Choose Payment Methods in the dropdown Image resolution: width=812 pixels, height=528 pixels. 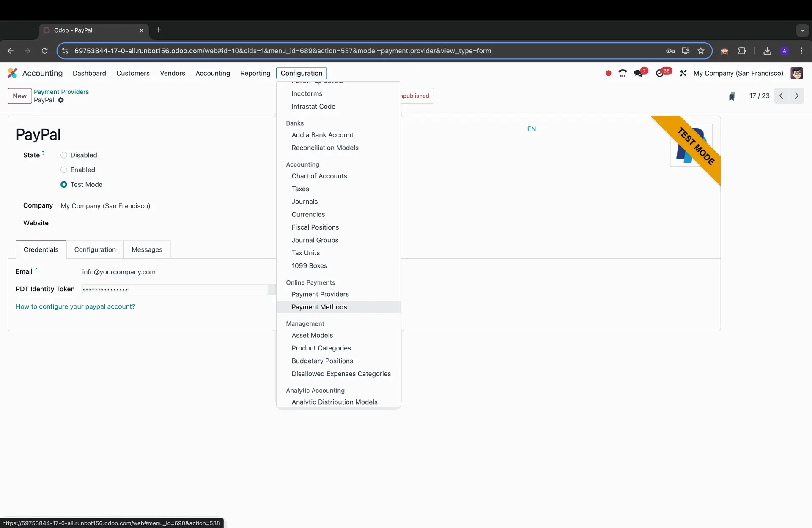tap(338, 307)
